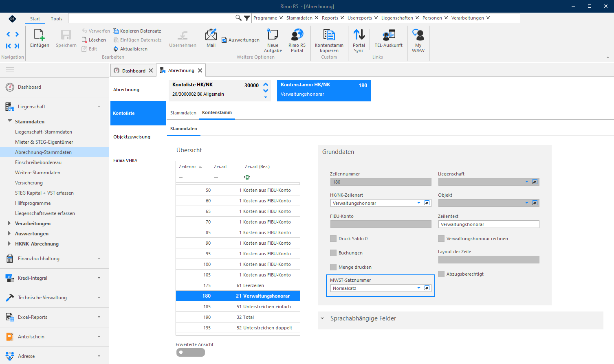Select Stammdaten tab next to Kontenstamm
The image size is (614, 364).
(x=183, y=113)
